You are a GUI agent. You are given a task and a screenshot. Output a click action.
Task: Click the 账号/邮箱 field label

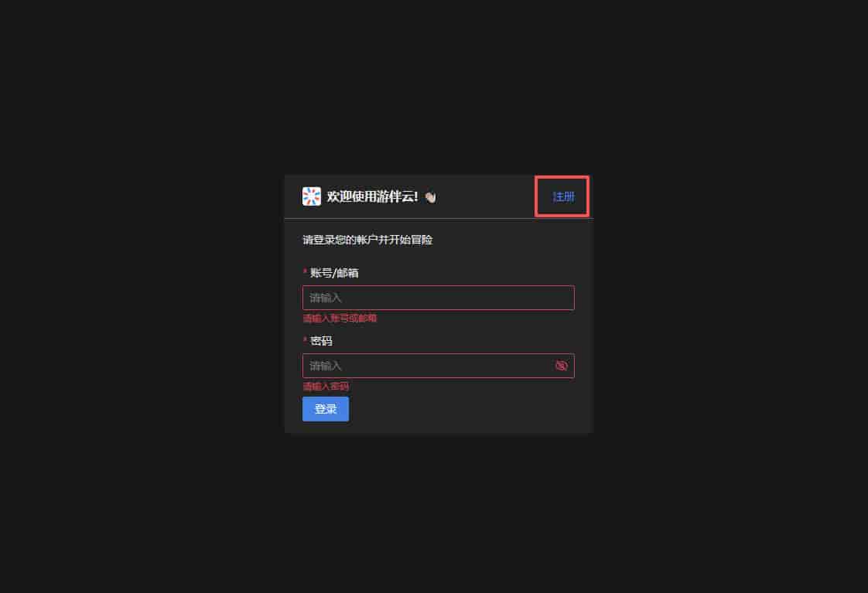333,273
